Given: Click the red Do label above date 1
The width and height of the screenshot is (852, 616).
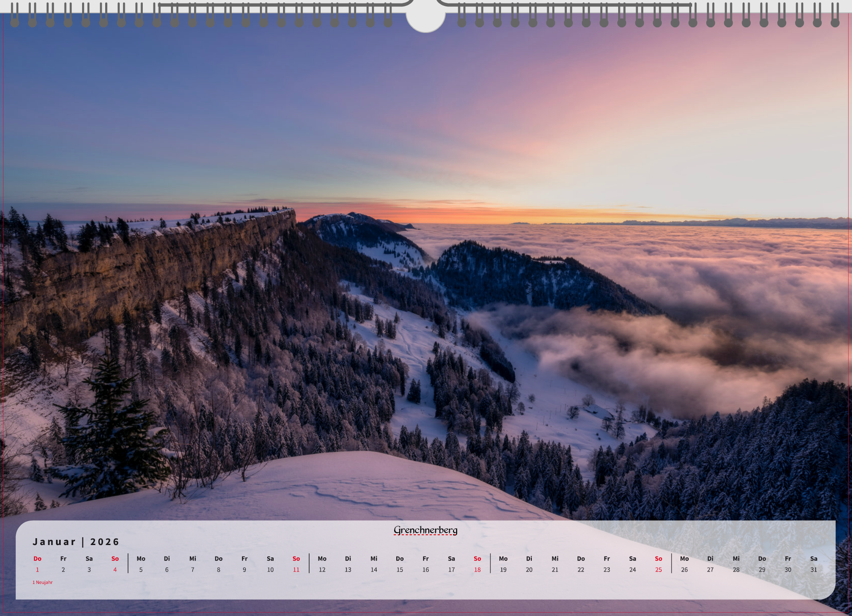Looking at the screenshot, I should (38, 559).
